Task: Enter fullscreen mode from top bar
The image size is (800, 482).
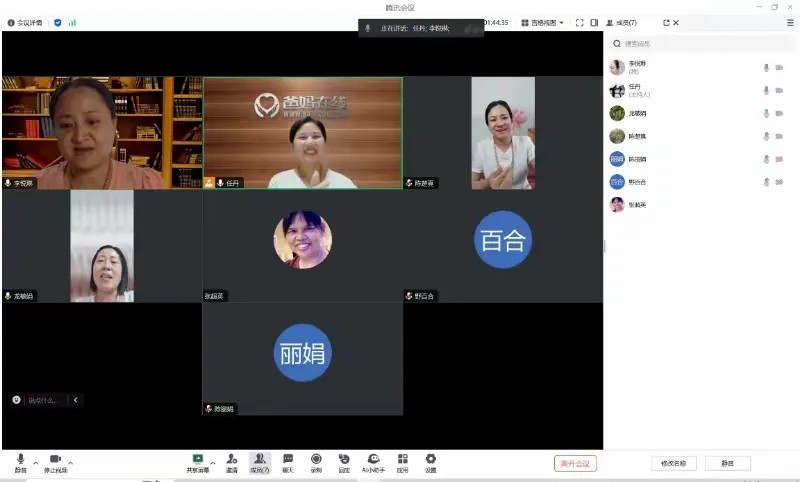Action: coord(579,22)
